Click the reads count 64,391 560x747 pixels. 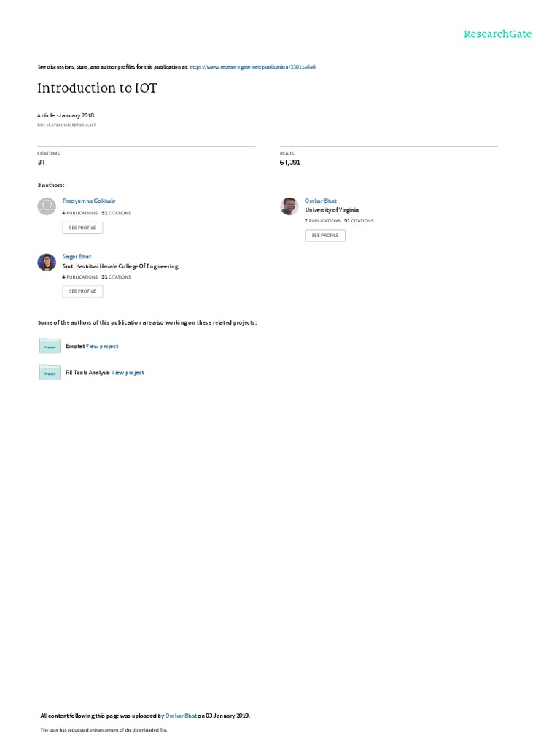290,163
